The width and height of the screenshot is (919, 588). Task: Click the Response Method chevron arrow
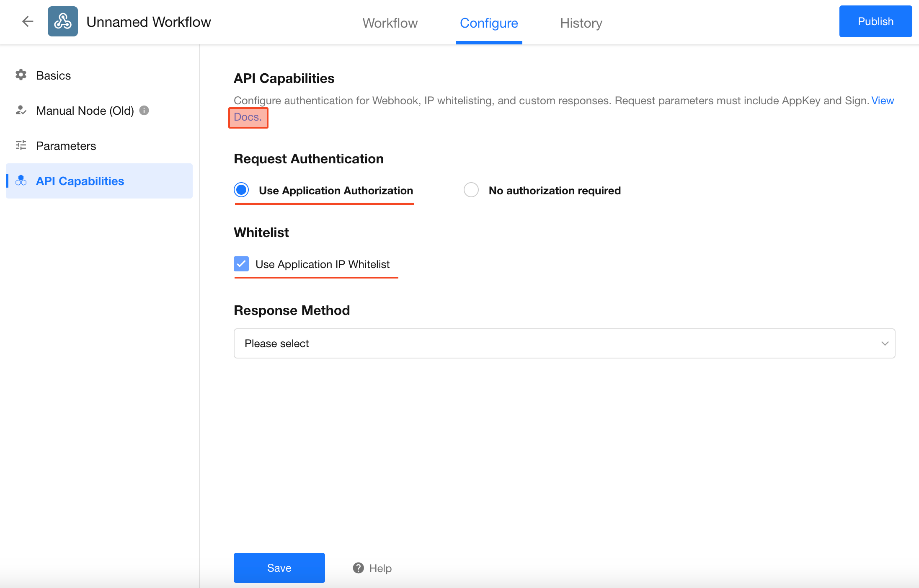click(x=885, y=343)
